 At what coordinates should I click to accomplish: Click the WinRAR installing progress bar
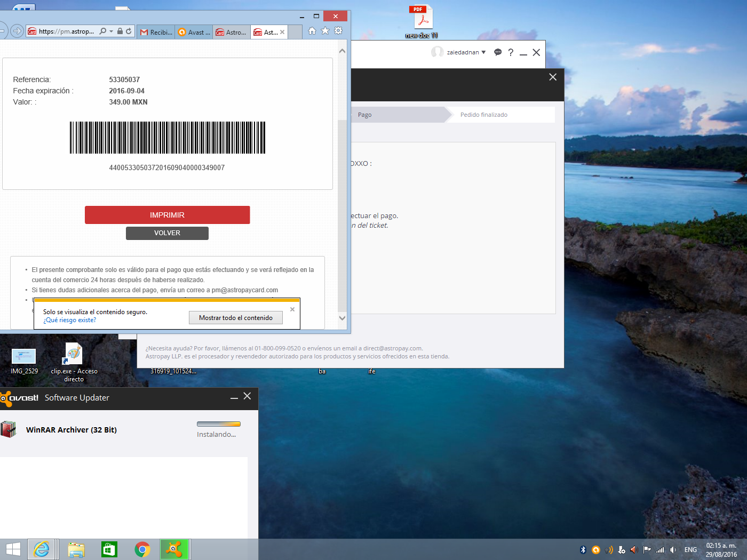[219, 424]
